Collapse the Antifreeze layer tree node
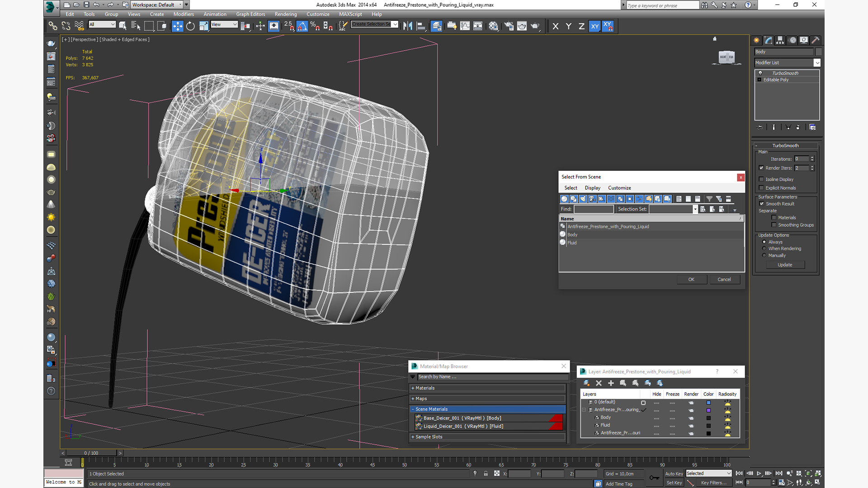 coord(584,410)
